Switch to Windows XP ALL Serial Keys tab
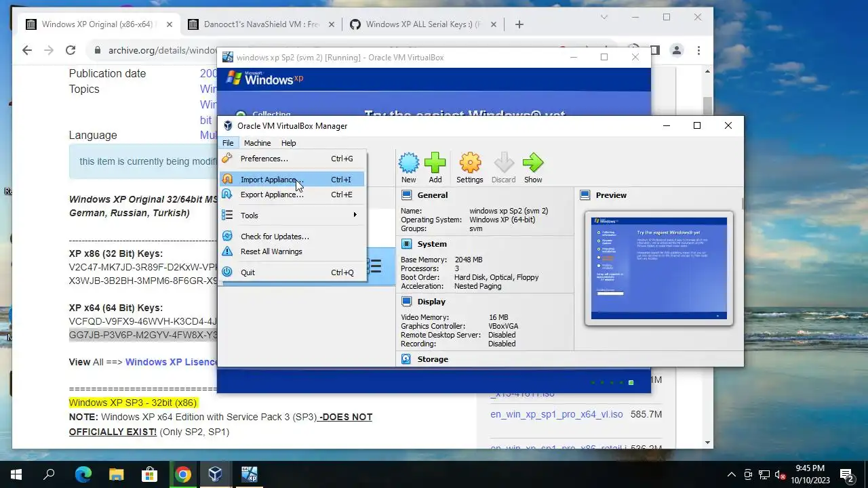This screenshot has height=488, width=868. tap(423, 24)
